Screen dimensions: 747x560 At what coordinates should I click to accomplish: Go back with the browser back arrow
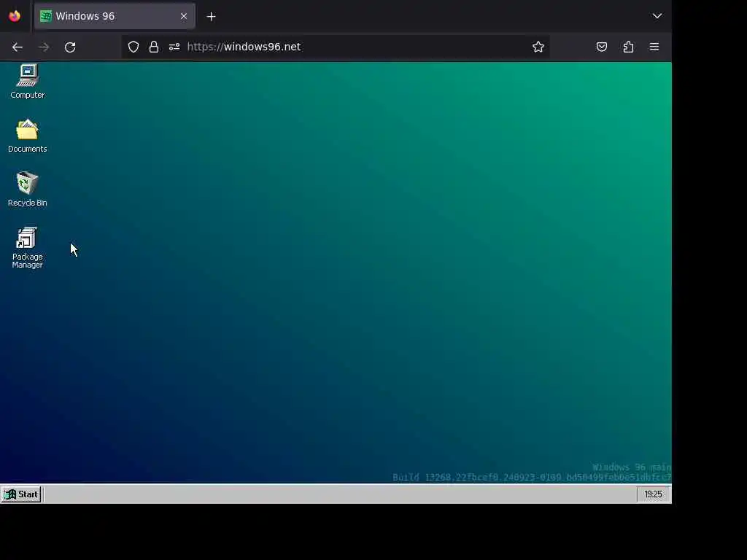point(18,47)
